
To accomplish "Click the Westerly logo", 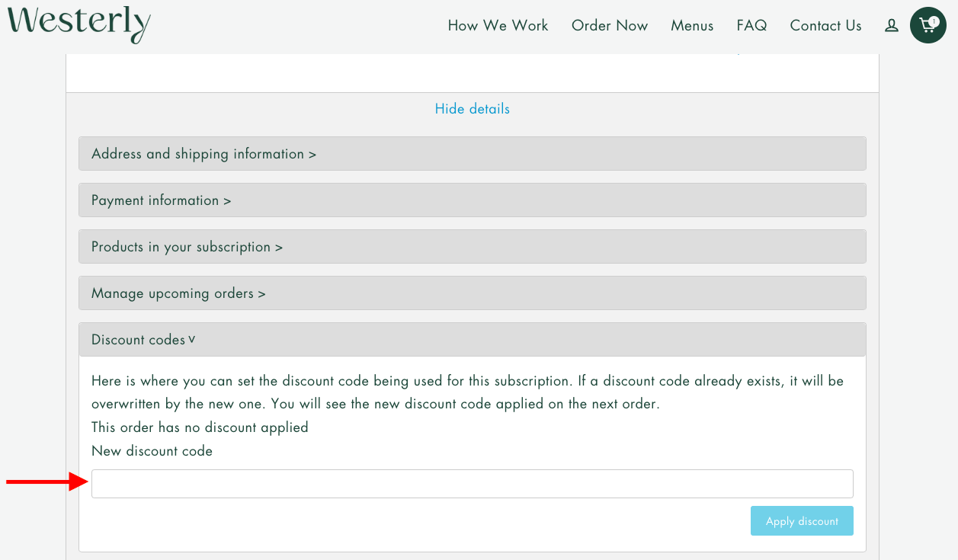I will pyautogui.click(x=78, y=24).
